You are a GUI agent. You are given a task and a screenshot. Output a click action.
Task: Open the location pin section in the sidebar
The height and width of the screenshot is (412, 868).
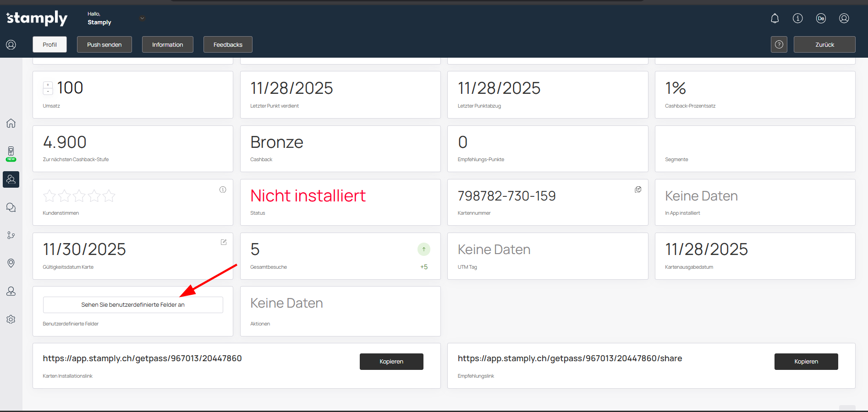11,263
